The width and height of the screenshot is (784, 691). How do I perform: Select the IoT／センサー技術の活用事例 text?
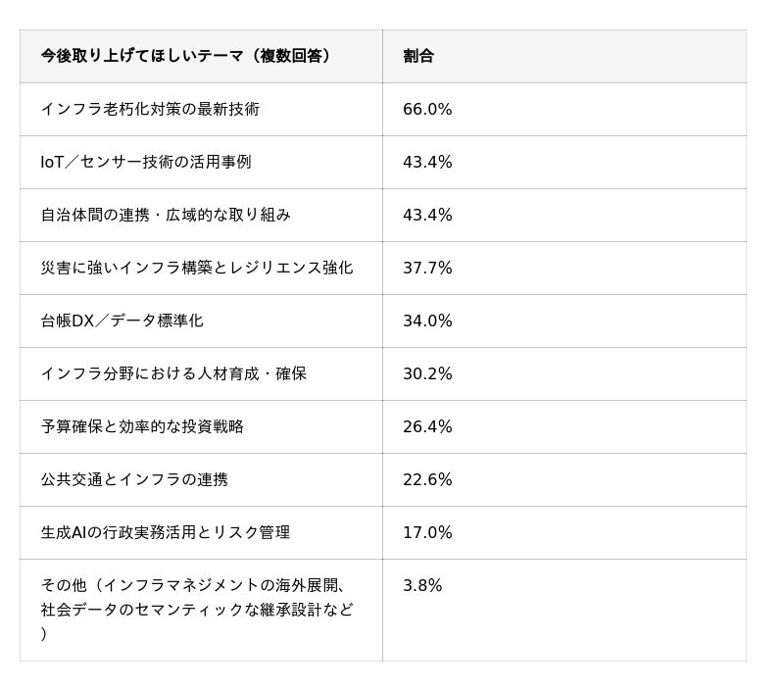[x=146, y=162]
